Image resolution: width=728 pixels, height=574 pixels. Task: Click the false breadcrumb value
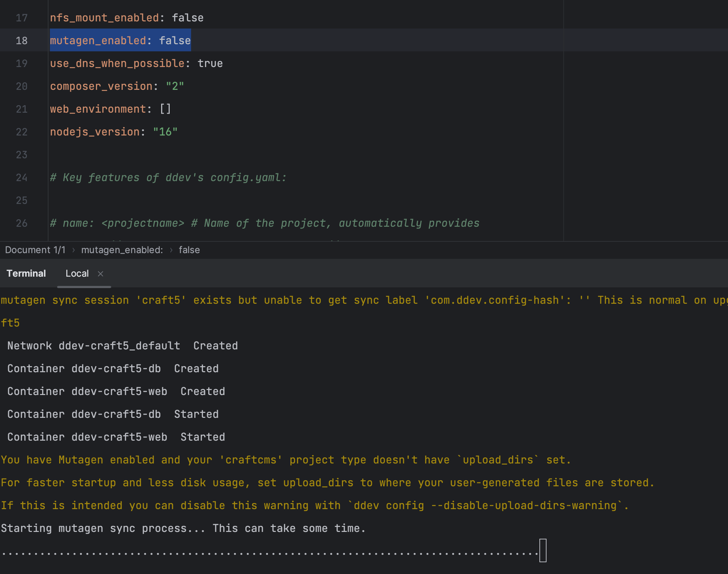(189, 250)
